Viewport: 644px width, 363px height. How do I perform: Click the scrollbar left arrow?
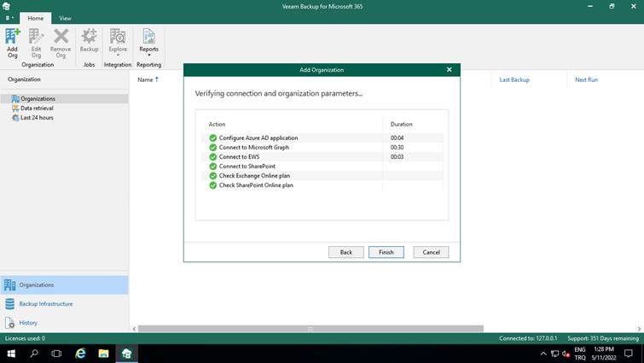pos(134,329)
